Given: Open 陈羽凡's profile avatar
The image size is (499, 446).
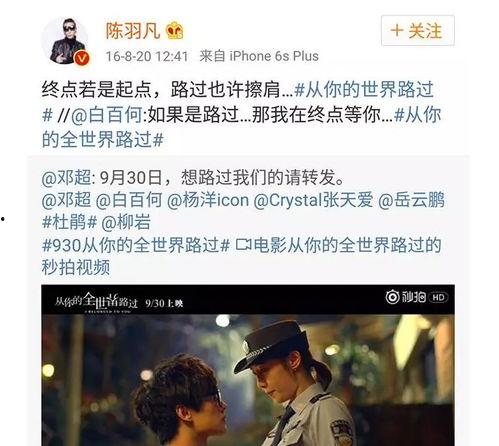Looking at the screenshot, I should click(66, 41).
